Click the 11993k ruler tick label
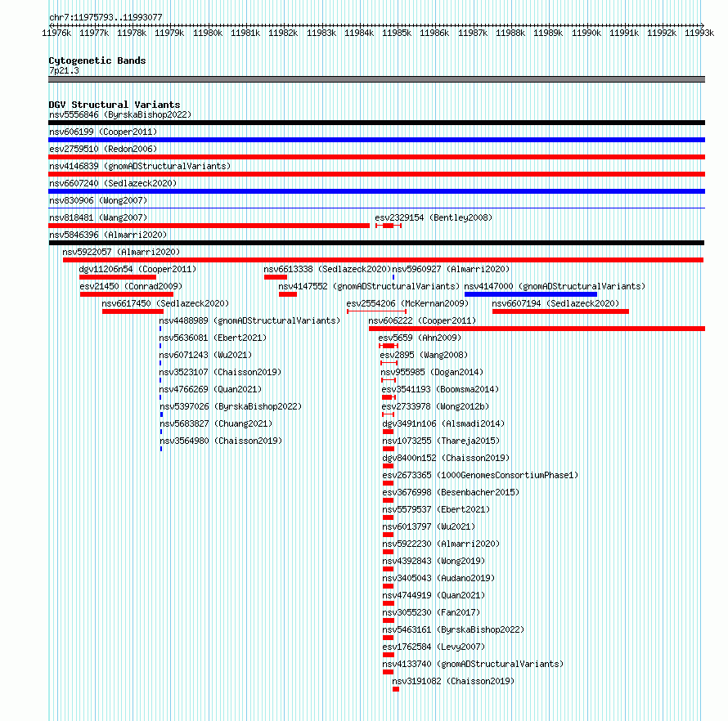728x721 pixels. [699, 33]
